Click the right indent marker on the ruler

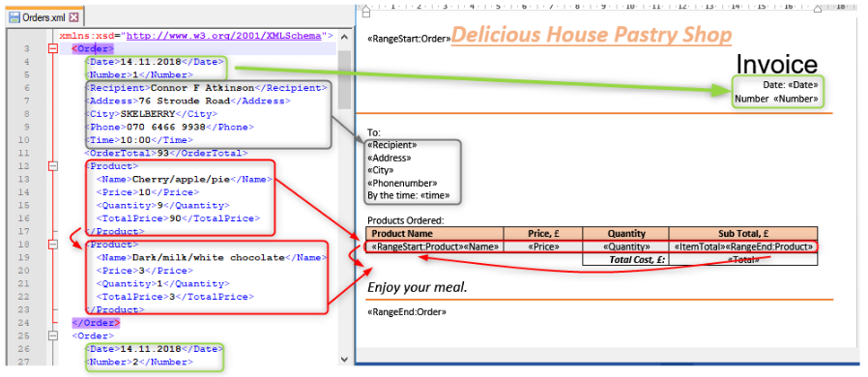pos(818,9)
